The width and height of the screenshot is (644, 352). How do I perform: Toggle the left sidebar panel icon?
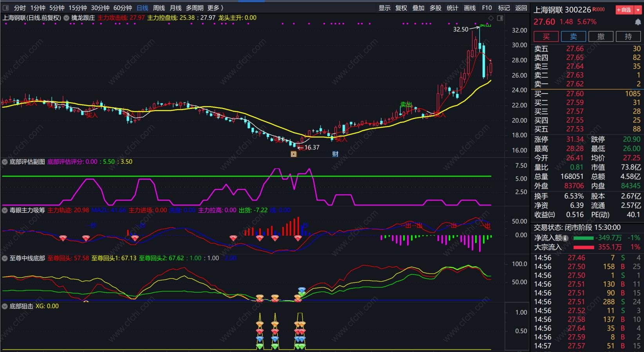tap(6, 8)
